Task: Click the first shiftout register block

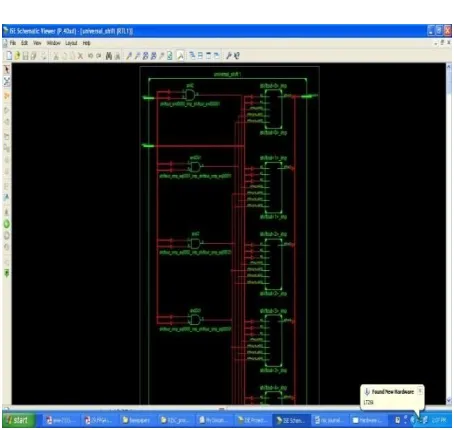Action: point(274,109)
